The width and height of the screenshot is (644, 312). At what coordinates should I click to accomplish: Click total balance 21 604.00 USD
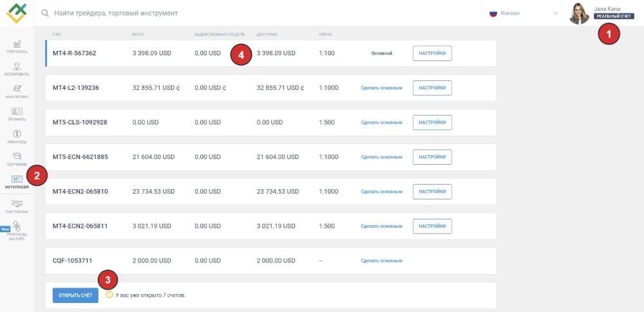[x=154, y=157]
